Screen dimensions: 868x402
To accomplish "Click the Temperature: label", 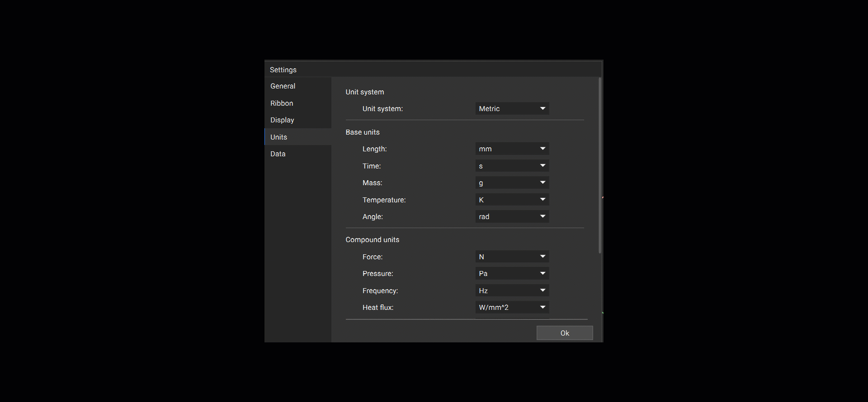I will coord(384,200).
